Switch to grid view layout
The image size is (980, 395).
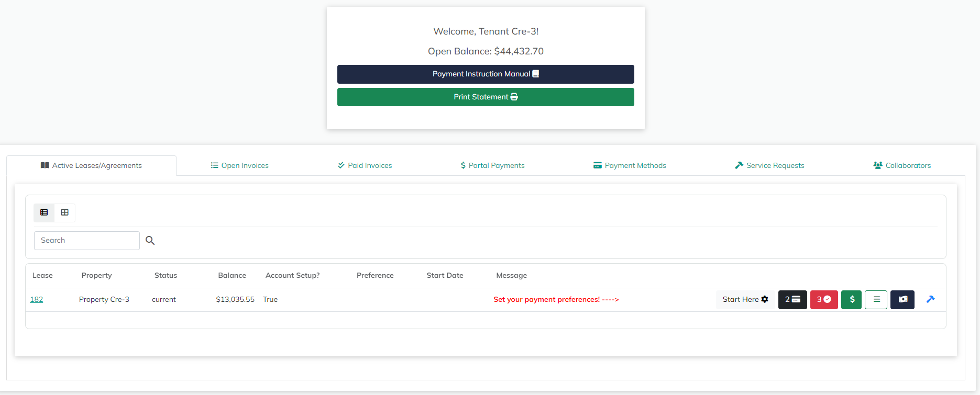[65, 212]
